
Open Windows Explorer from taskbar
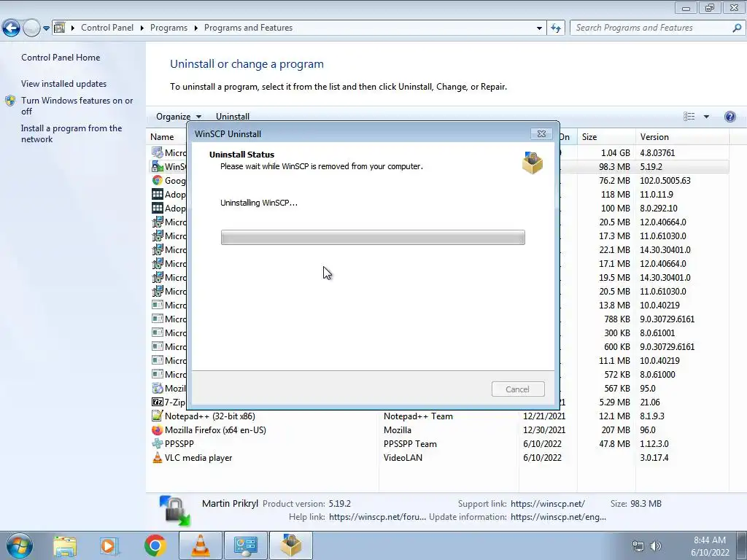point(65,545)
